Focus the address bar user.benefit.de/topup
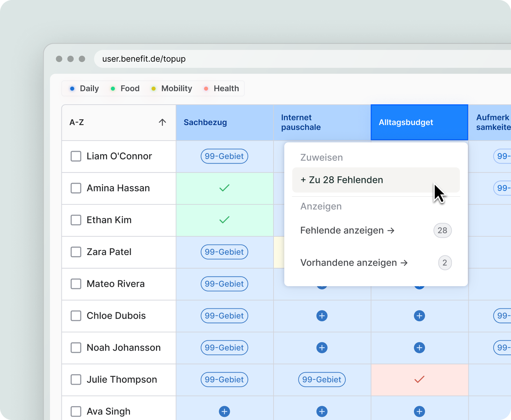 pyautogui.click(x=302, y=59)
